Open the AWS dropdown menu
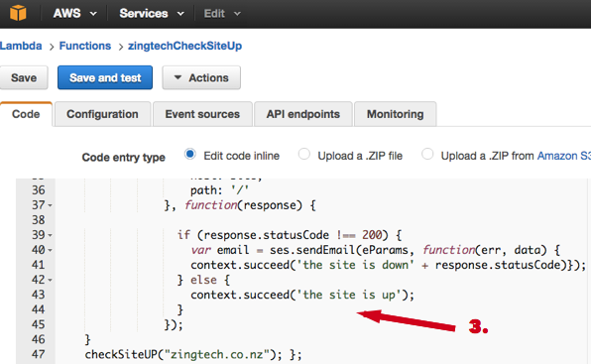The image size is (591, 364). (74, 14)
